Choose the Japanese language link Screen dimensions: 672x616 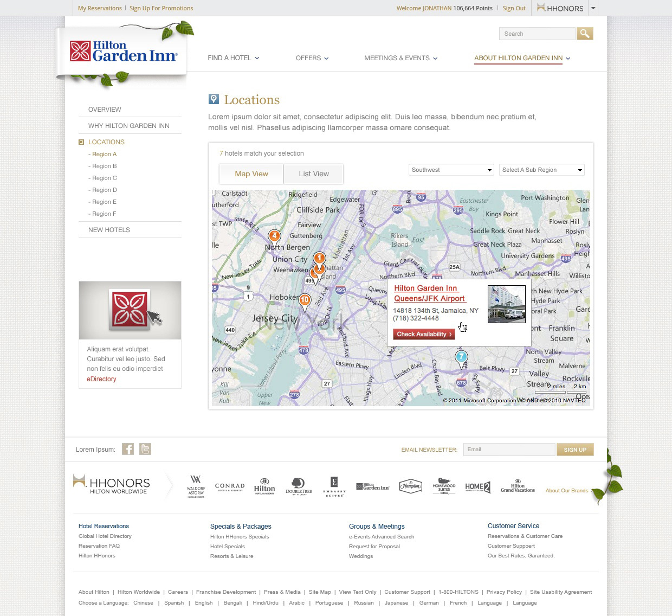point(396,603)
